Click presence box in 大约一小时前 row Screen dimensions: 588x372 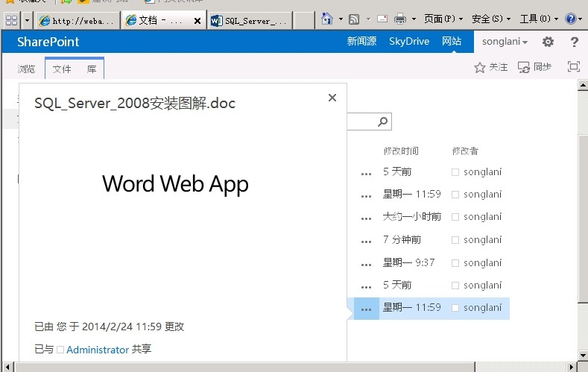(455, 217)
